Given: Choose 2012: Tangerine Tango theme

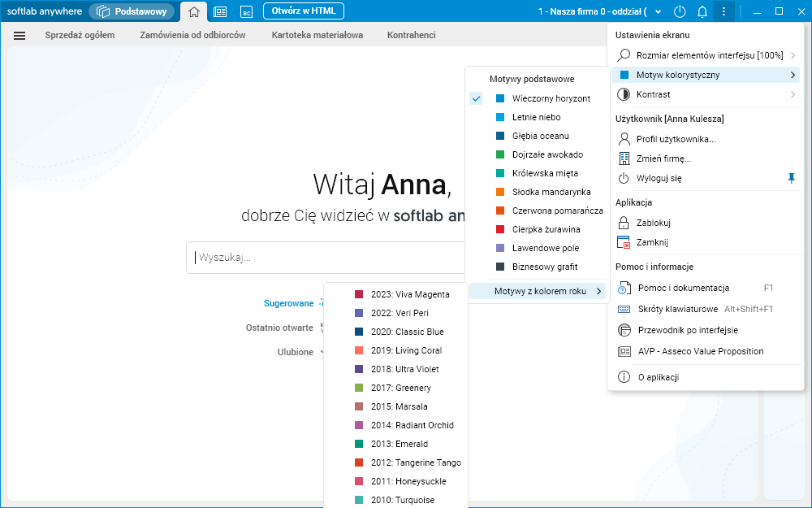Looking at the screenshot, I should [396, 462].
